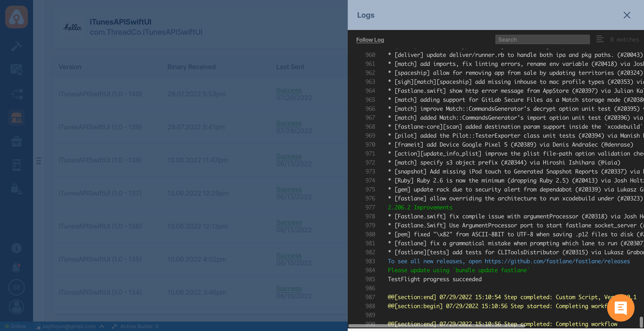Click the log Search input field
644x331 pixels.
(x=542, y=39)
